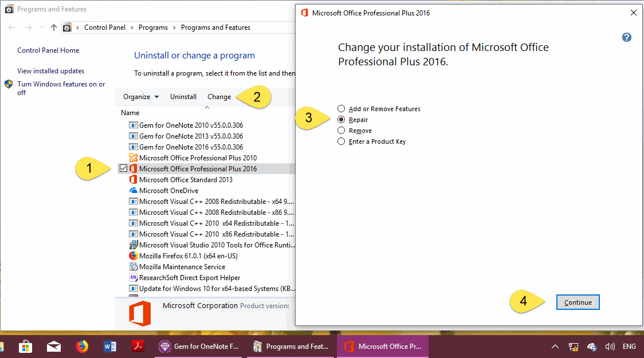
Task: Open Control Panel Home link
Action: 48,50
